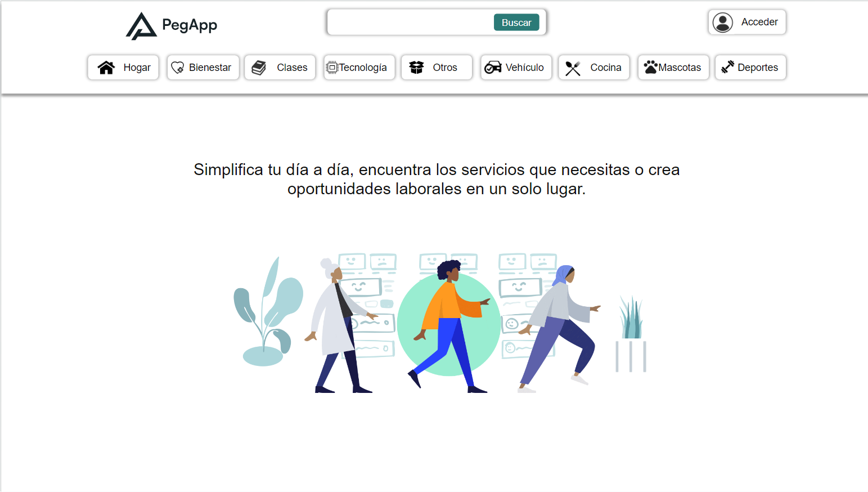
Task: Click the user avatar icon
Action: pyautogui.click(x=722, y=23)
